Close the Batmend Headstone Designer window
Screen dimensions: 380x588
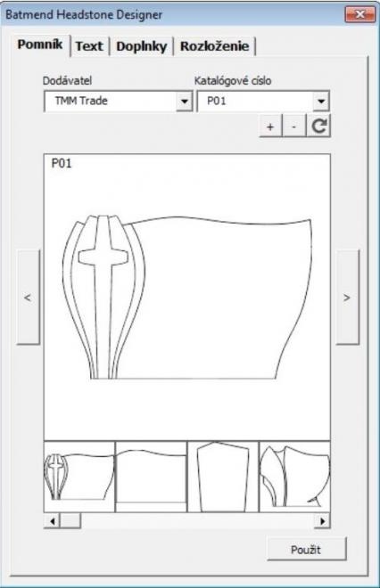[x=359, y=14]
